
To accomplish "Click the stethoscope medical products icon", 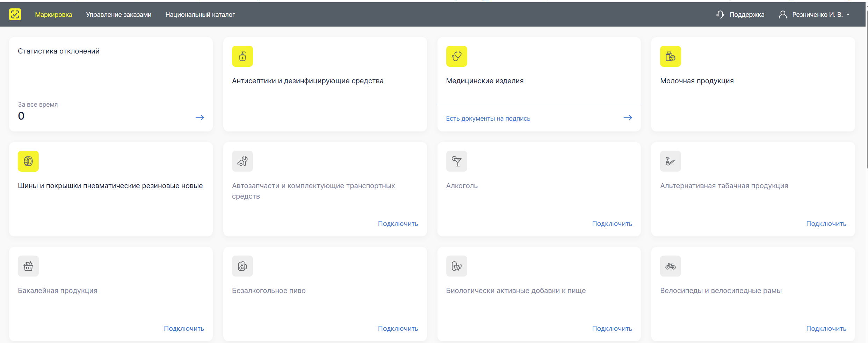I will point(457,56).
